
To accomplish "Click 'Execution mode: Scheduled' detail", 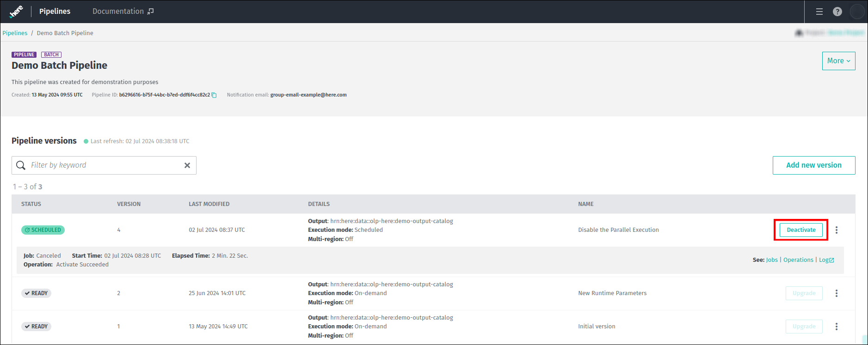I will click(345, 230).
